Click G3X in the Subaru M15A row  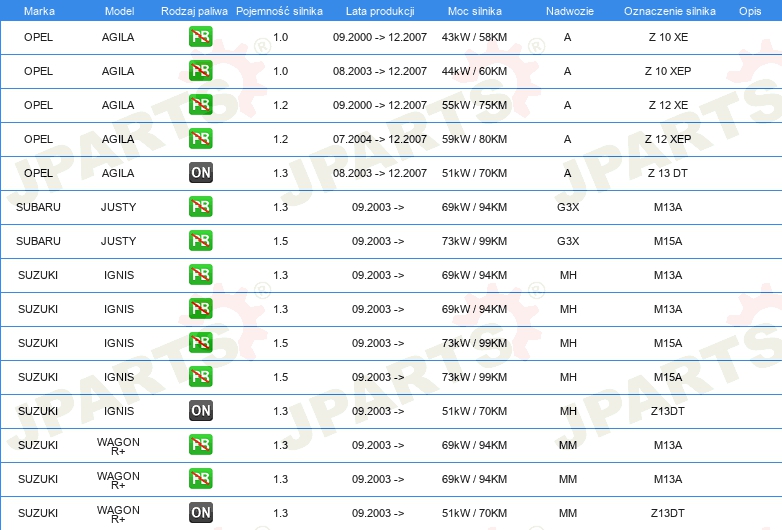click(568, 241)
